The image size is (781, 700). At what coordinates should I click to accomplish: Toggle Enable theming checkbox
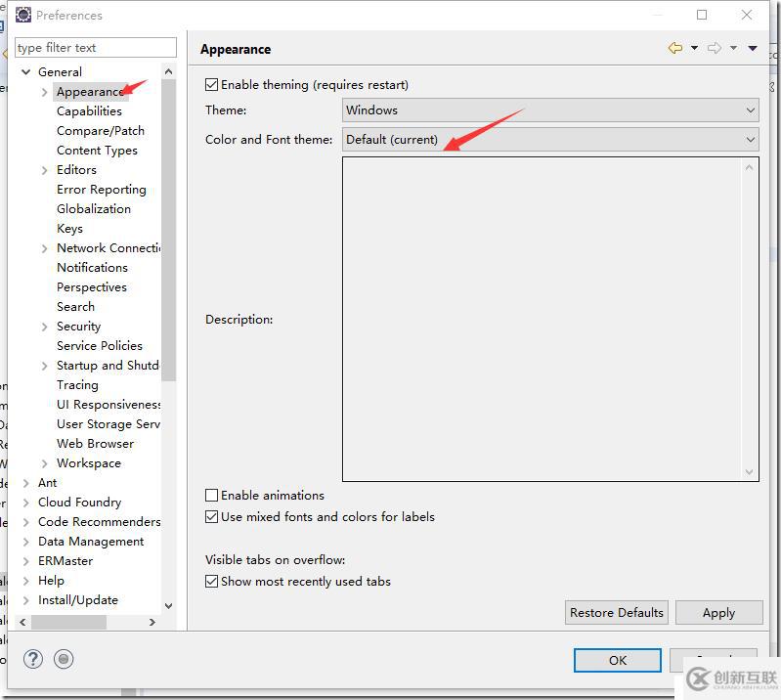click(x=211, y=85)
